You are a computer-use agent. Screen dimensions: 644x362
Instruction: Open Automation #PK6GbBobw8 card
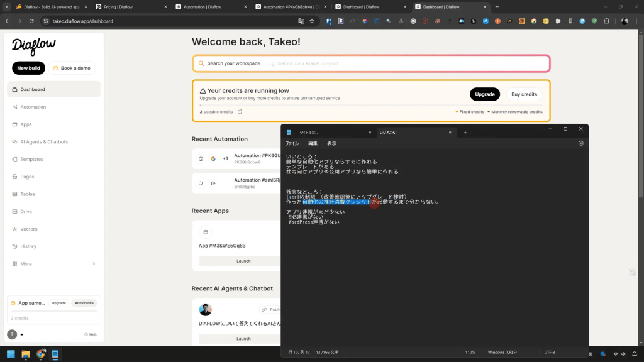tap(236, 158)
